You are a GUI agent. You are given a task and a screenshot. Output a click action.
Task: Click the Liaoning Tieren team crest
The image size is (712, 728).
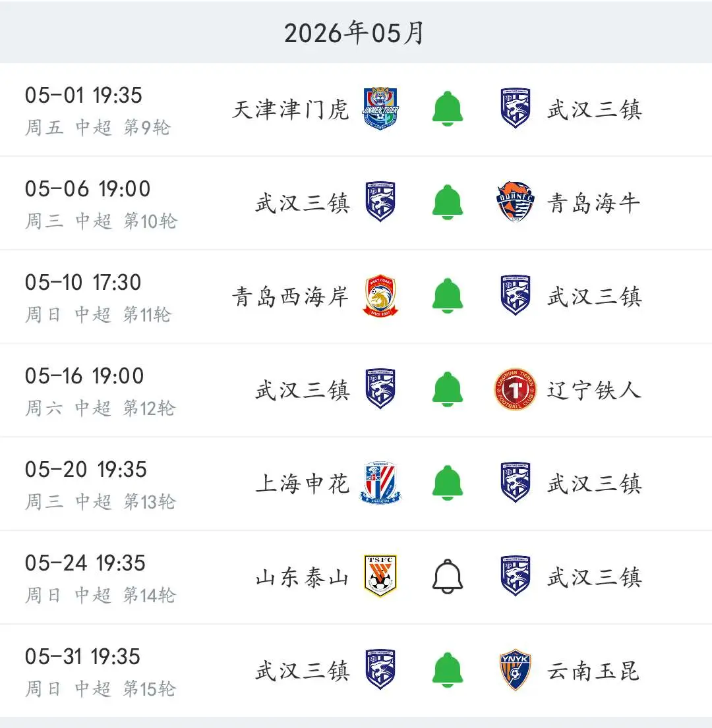pos(515,389)
